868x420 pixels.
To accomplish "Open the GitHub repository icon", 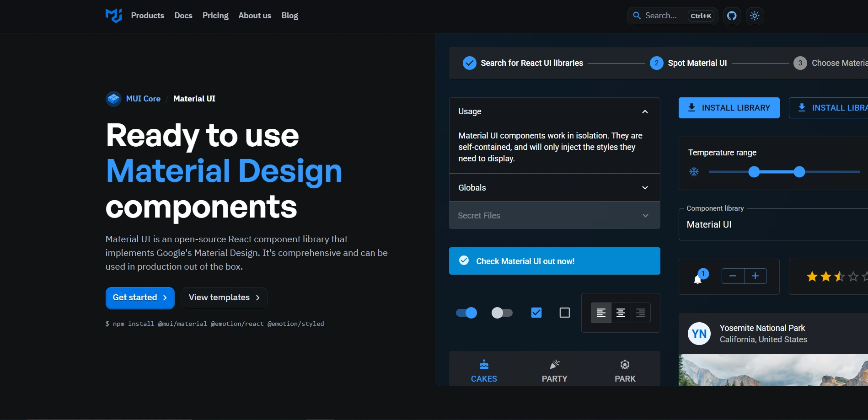I will pyautogui.click(x=732, y=16).
